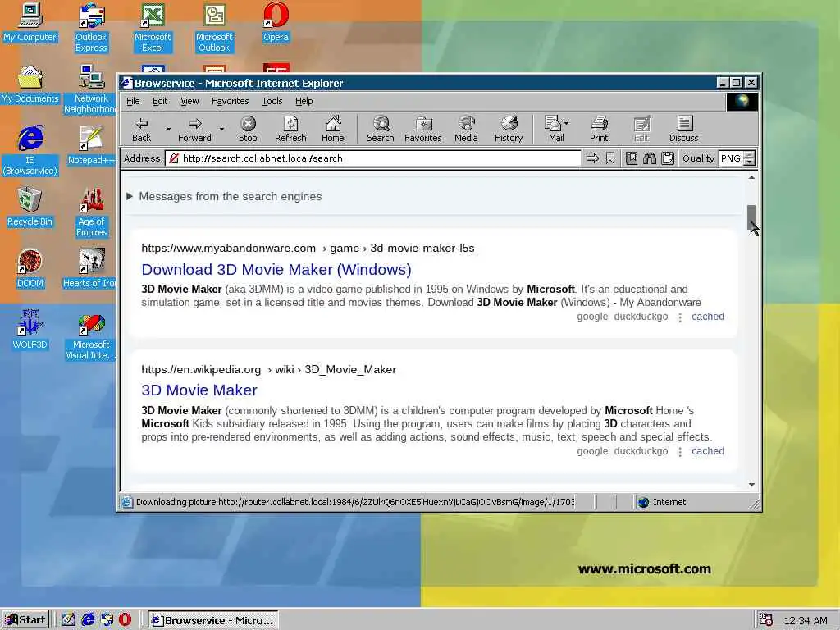Click the scrollbar down arrow
This screenshot has width=840, height=630.
pos(751,484)
